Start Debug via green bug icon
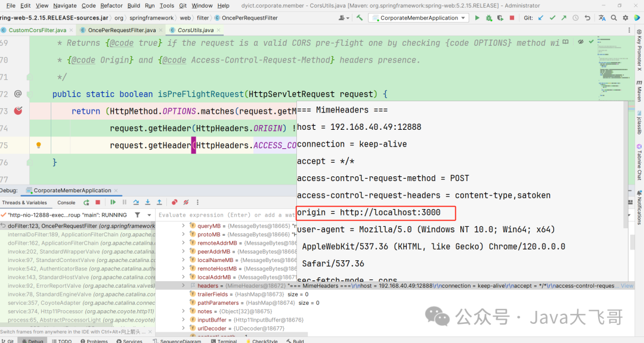 pyautogui.click(x=488, y=18)
